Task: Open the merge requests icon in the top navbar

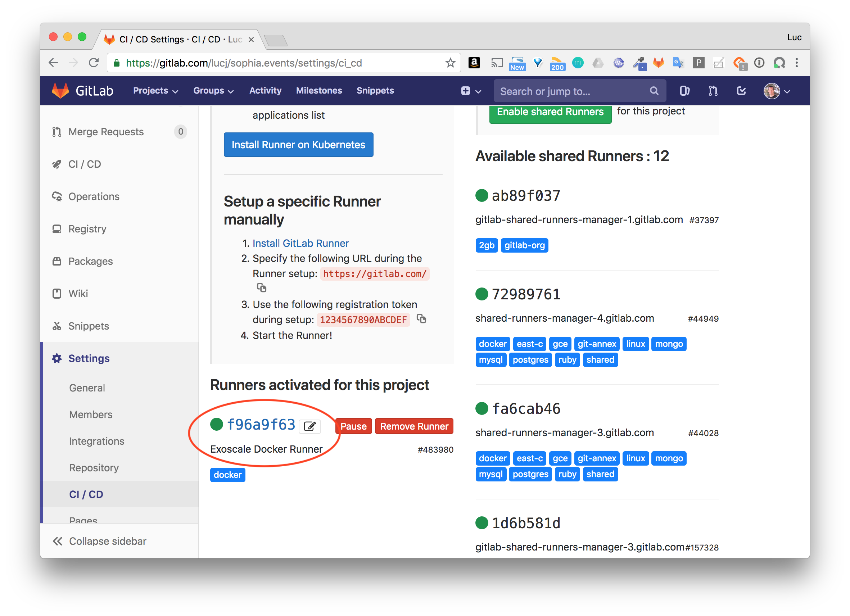Action: tap(713, 91)
